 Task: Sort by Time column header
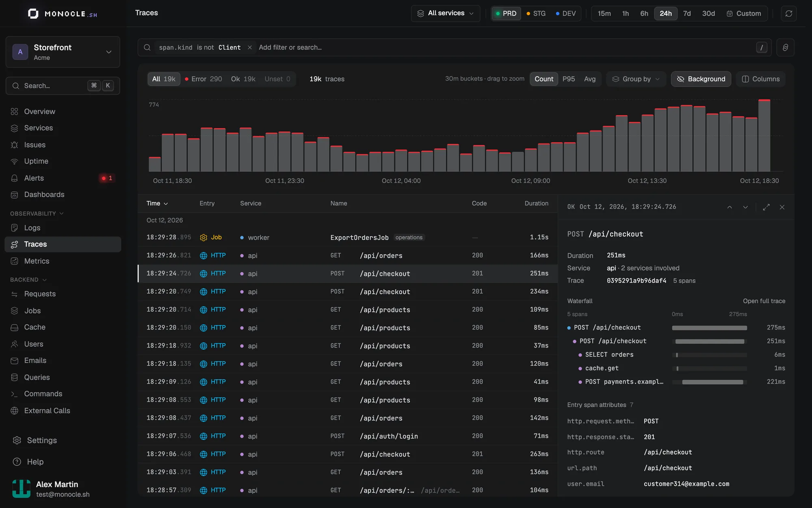(x=157, y=203)
